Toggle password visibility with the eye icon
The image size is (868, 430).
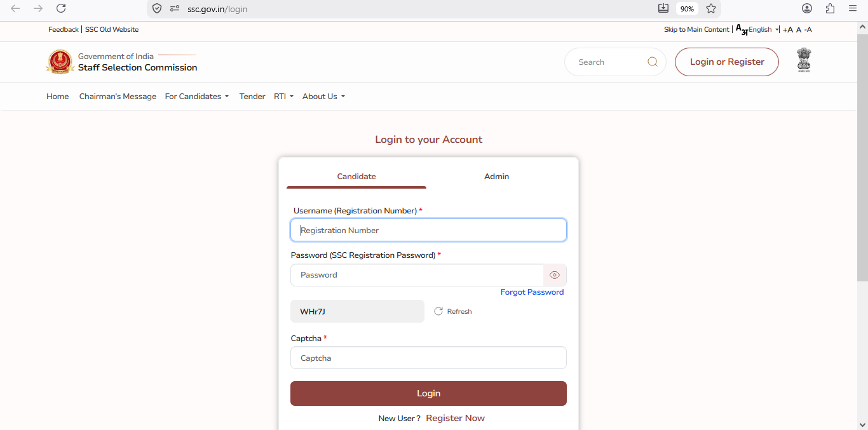(x=555, y=275)
